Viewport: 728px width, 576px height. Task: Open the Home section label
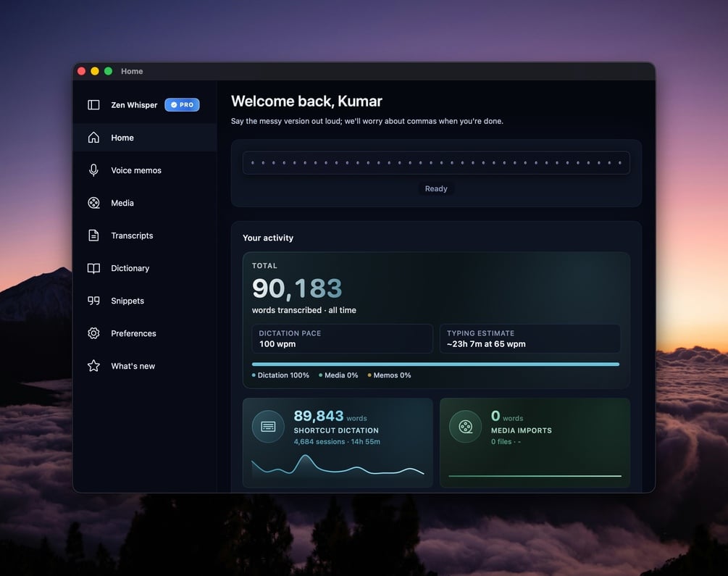(122, 138)
